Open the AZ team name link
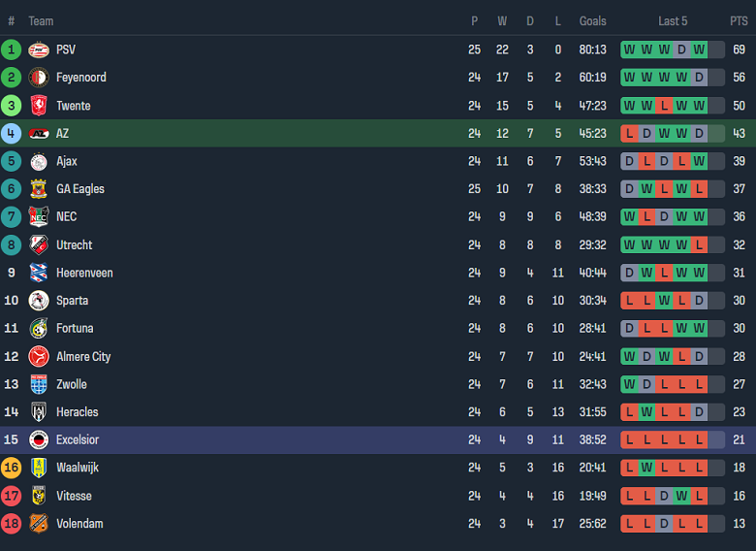Viewport: 756px width, 551px height. [x=63, y=133]
